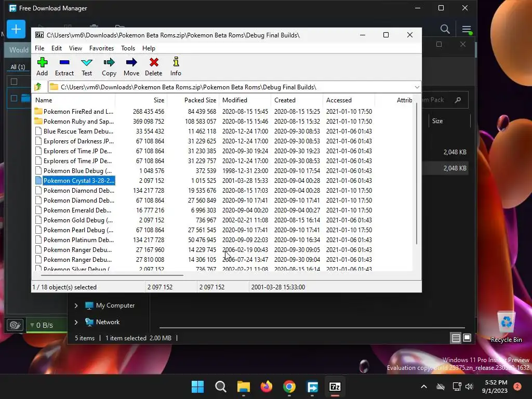Click Free Download Manager add download button
The height and width of the screenshot is (399, 532).
click(16, 29)
